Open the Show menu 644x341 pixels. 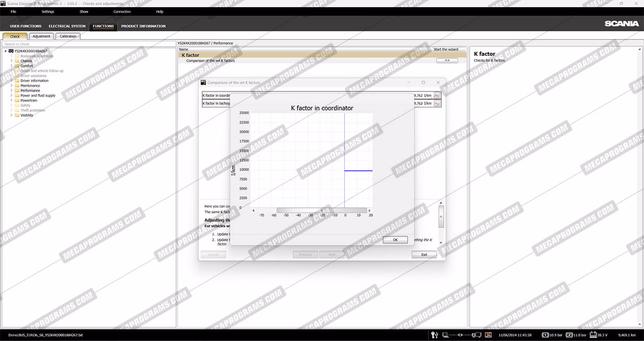click(84, 11)
